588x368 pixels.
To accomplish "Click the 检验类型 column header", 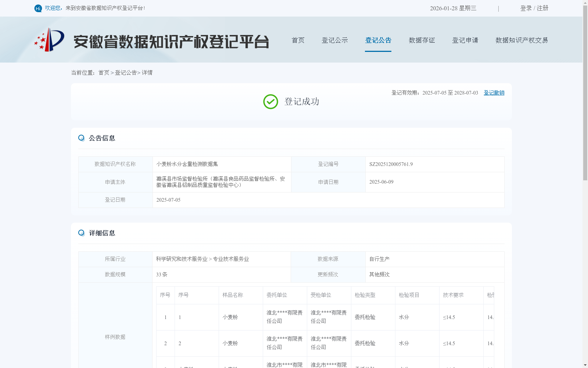I will (x=365, y=295).
